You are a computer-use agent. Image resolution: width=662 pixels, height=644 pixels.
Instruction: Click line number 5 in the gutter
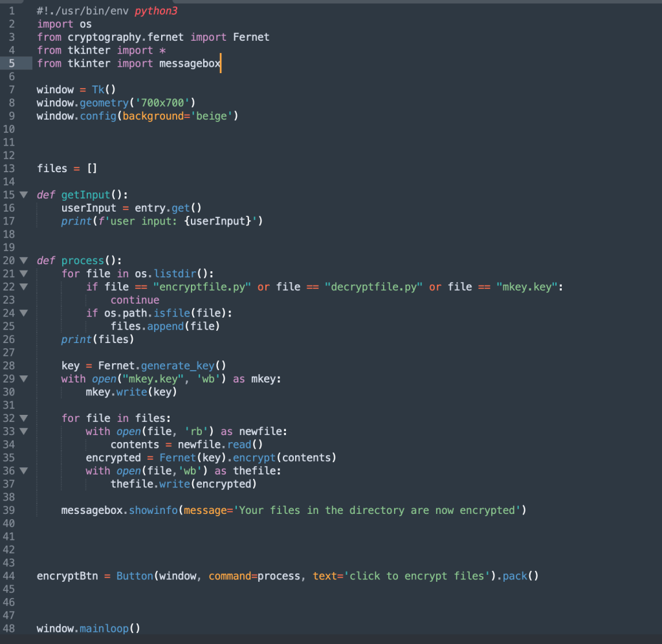tap(11, 63)
